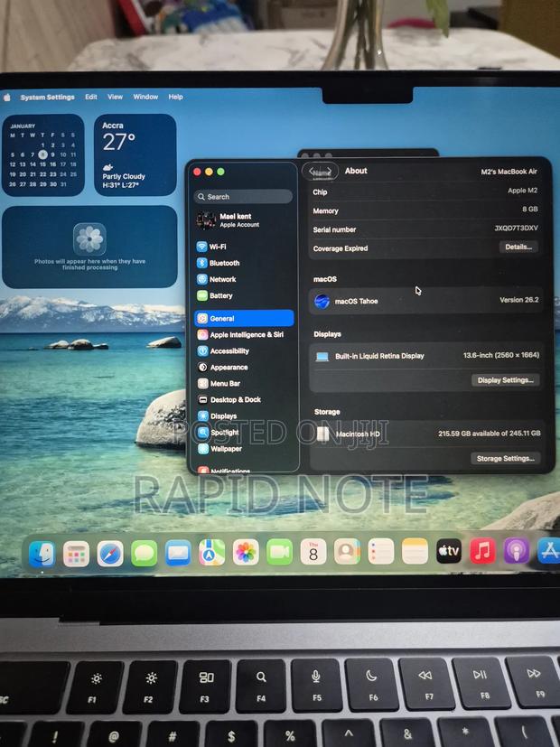Open Launchpad apps grid in Dock
Viewport: 560px width, 747px height.
coord(76,554)
